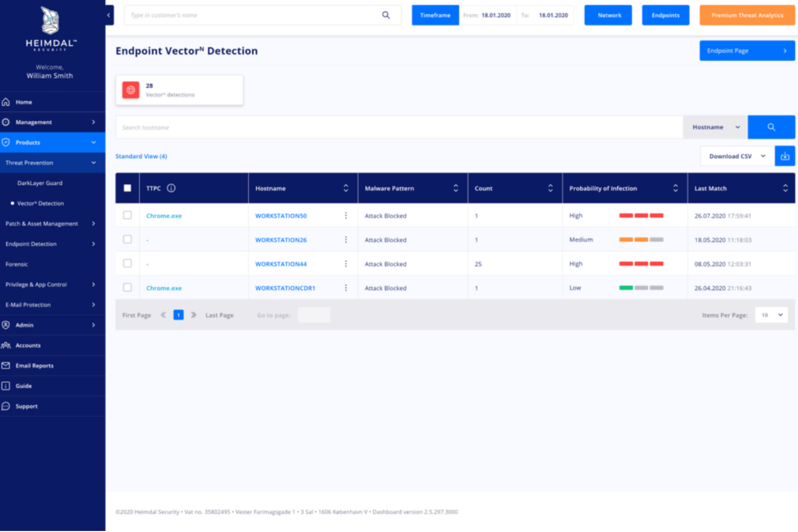Click the Network button
This screenshot has height=532, width=798.
tap(609, 15)
